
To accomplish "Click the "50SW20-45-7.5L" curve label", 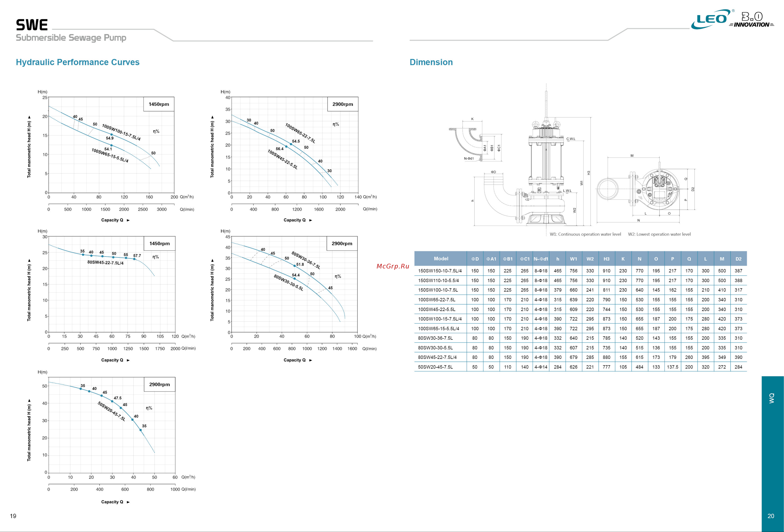I will [111, 411].
